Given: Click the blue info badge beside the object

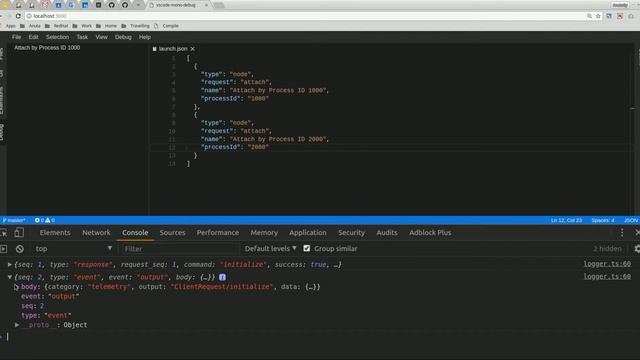Looking at the screenshot, I should click(222, 277).
